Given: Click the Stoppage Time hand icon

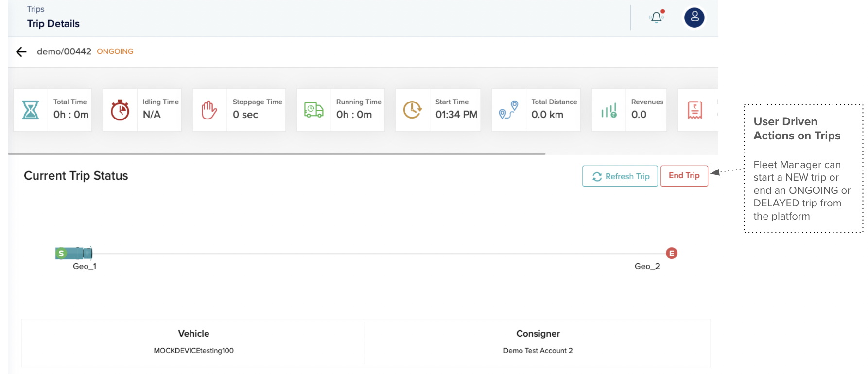Looking at the screenshot, I should pos(209,110).
